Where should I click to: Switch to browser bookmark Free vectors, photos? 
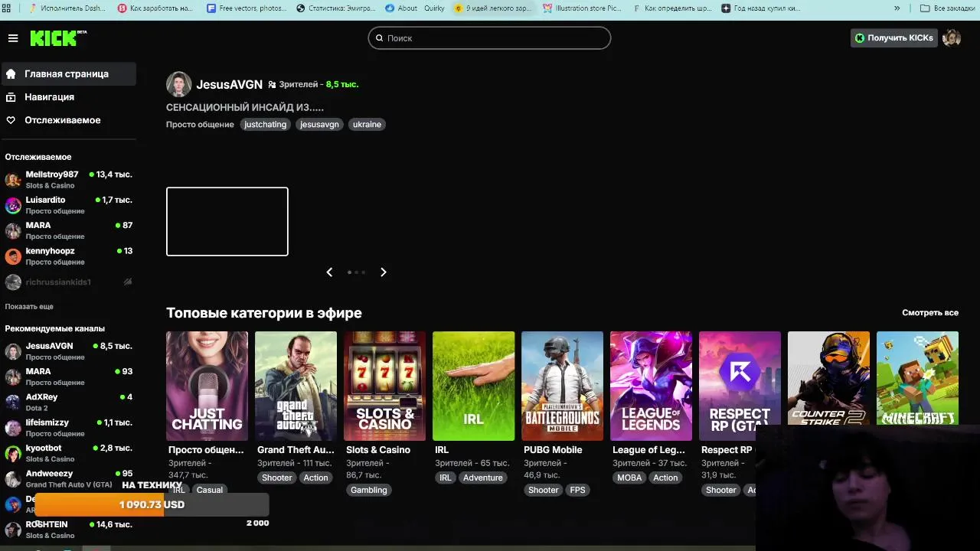[x=247, y=8]
